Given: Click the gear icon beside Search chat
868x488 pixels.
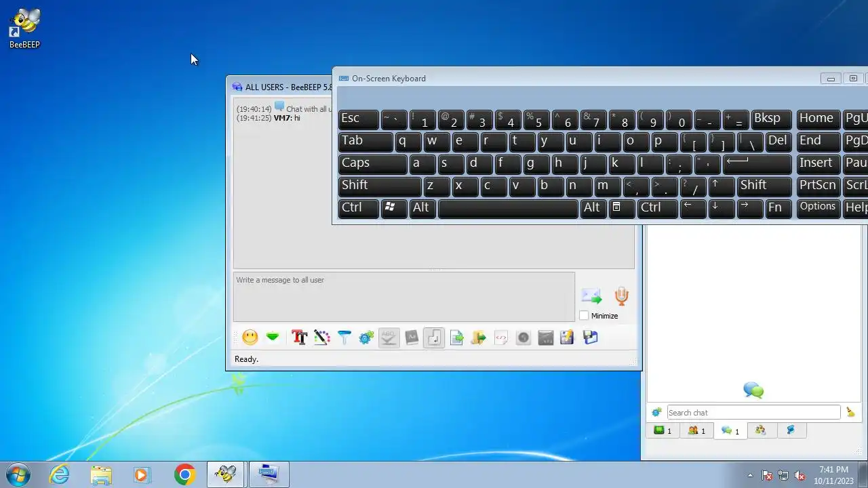Looking at the screenshot, I should click(656, 412).
